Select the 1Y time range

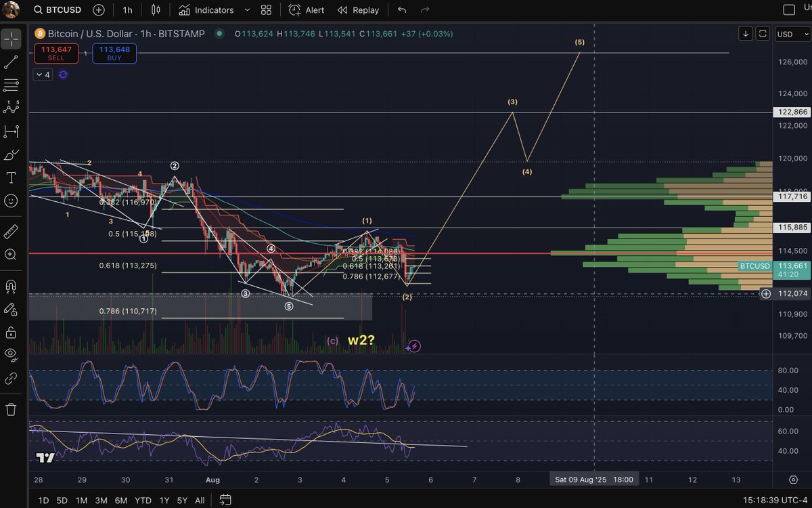[x=164, y=500]
